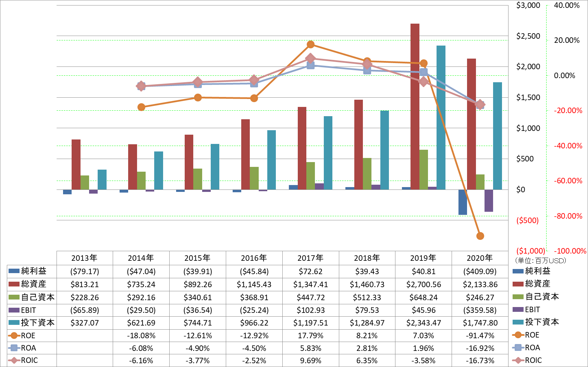
Task: Select the $228.26 equity cell
Action: [x=85, y=297]
